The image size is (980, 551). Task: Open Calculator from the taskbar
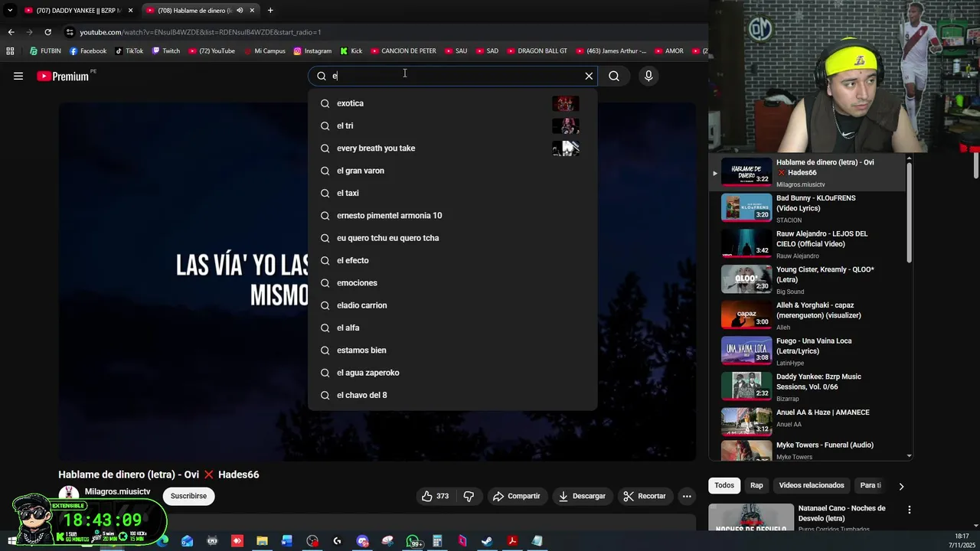point(437,541)
